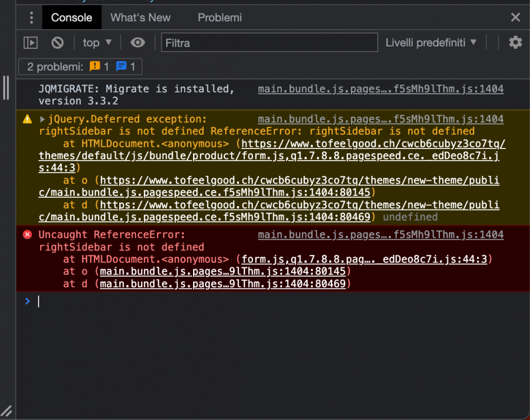Open DevTools settings with the gear icon
The height and width of the screenshot is (420, 530).
tap(515, 42)
